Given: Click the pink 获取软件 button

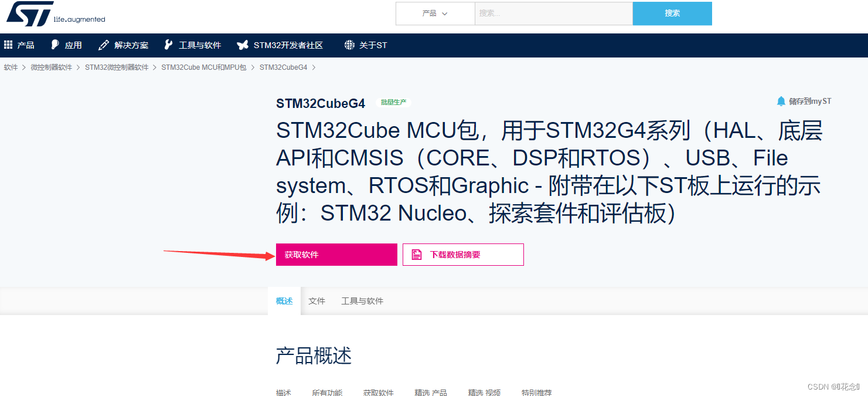Looking at the screenshot, I should 336,255.
